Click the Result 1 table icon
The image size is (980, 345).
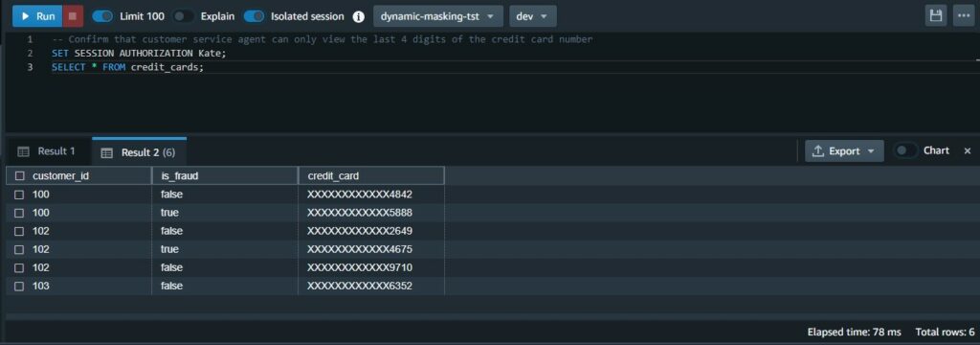23,151
